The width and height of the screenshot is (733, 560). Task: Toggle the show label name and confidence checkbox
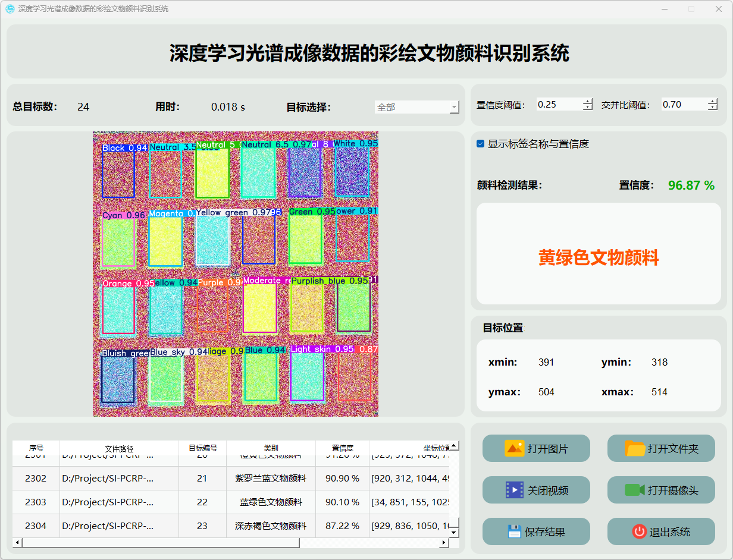(x=481, y=144)
